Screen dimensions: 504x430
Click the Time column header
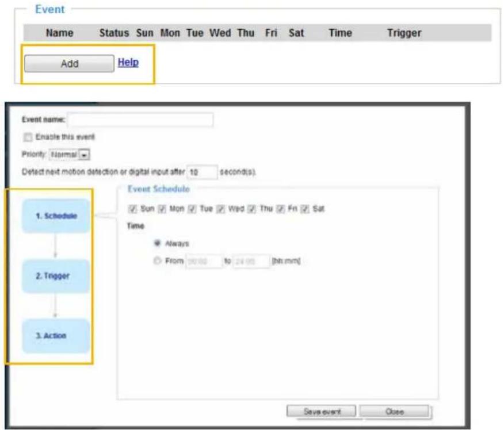coord(340,33)
